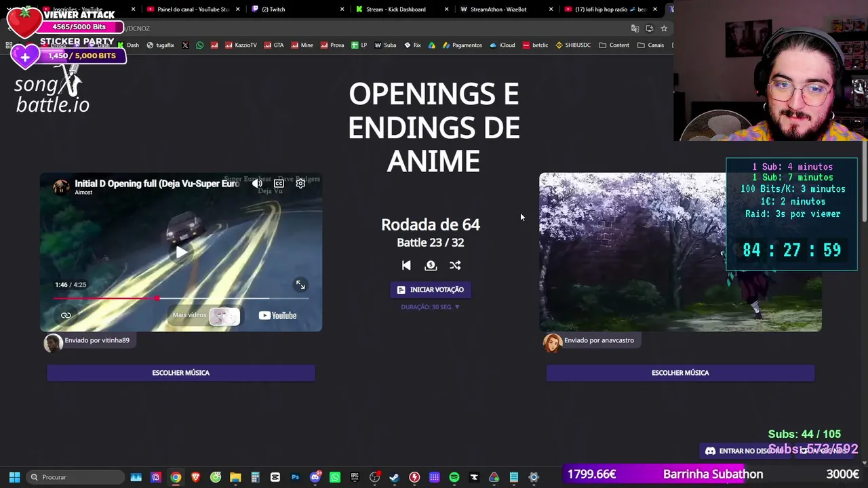
Task: Switch to lofi hip hop radio tab
Action: 610,9
